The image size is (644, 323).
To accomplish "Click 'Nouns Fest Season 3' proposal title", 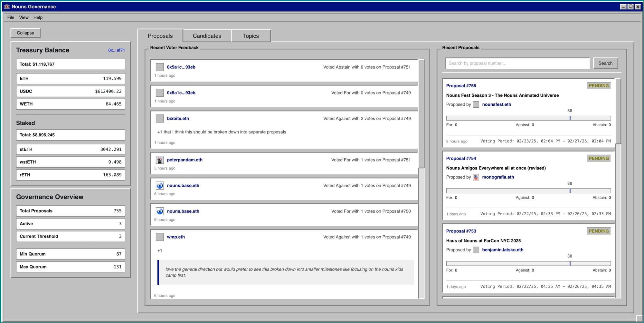I will 502,95.
